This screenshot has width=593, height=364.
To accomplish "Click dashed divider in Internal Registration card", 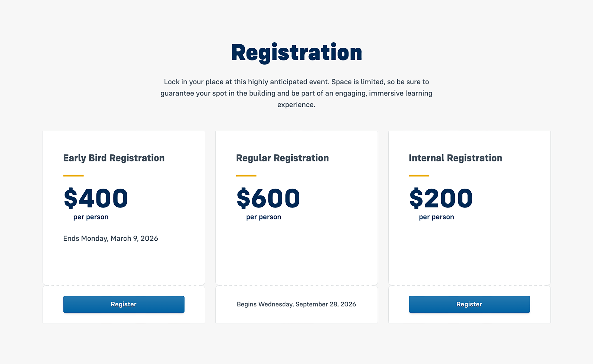I will pyautogui.click(x=469, y=285).
